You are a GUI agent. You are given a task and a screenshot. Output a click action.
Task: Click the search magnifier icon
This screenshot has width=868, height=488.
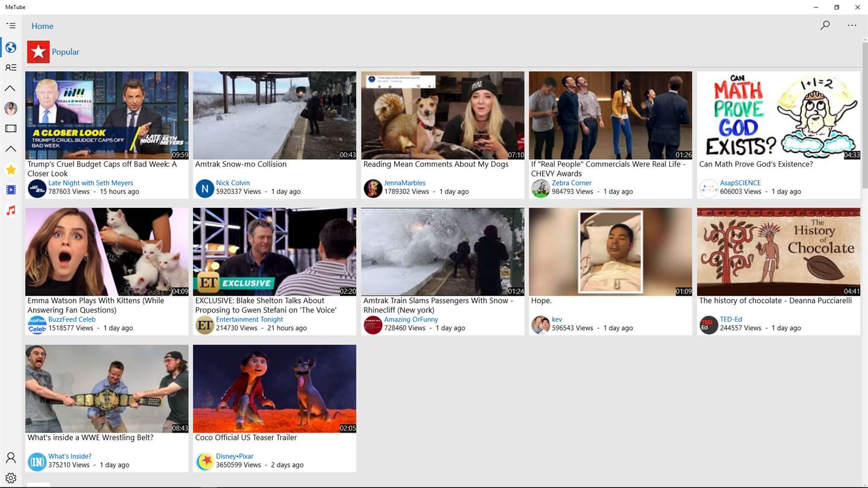pyautogui.click(x=825, y=25)
